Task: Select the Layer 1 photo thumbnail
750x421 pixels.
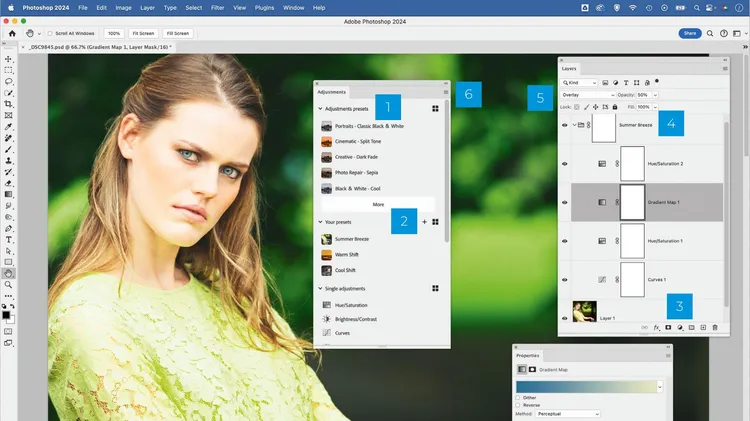Action: pyautogui.click(x=584, y=311)
